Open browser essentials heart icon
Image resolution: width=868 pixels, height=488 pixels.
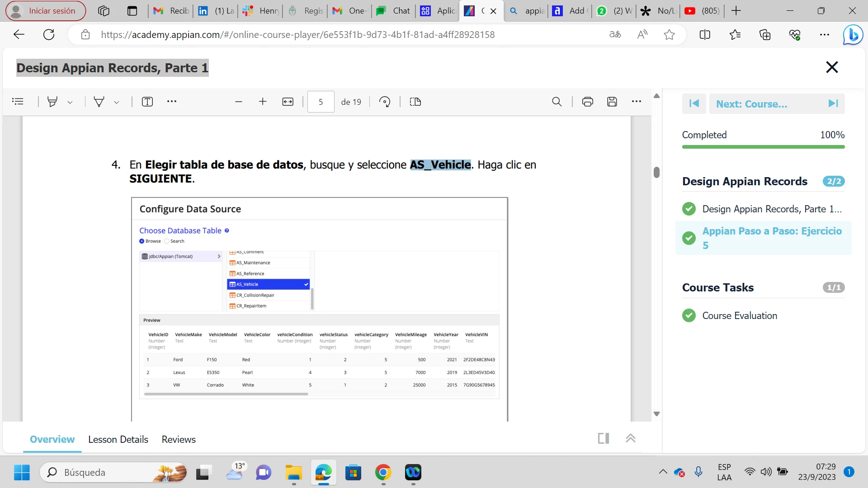[x=795, y=34]
